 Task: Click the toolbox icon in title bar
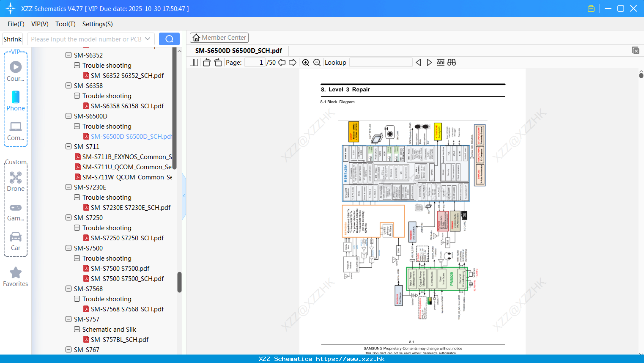point(591,8)
